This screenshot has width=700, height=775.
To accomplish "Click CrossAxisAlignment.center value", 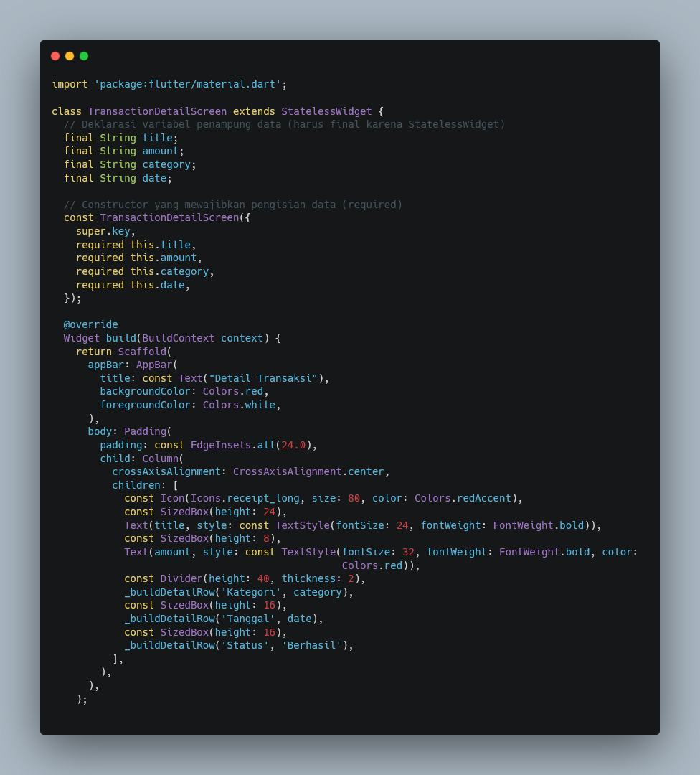I will pyautogui.click(x=308, y=471).
